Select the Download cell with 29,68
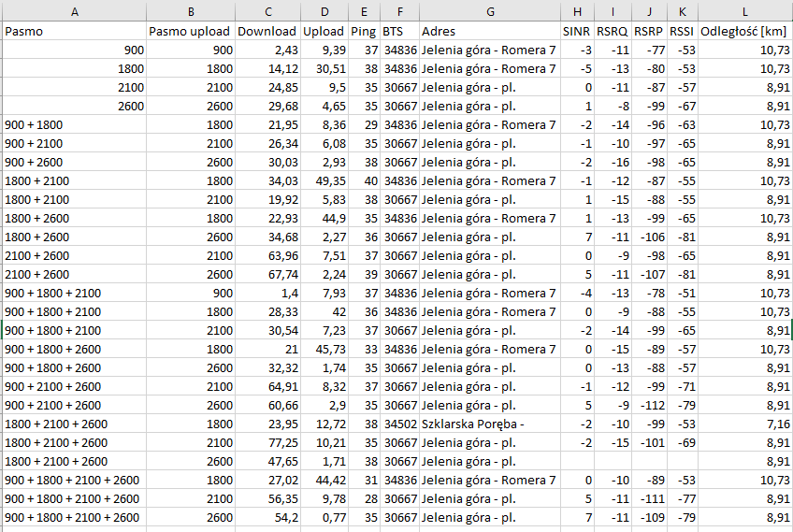 (x=268, y=107)
